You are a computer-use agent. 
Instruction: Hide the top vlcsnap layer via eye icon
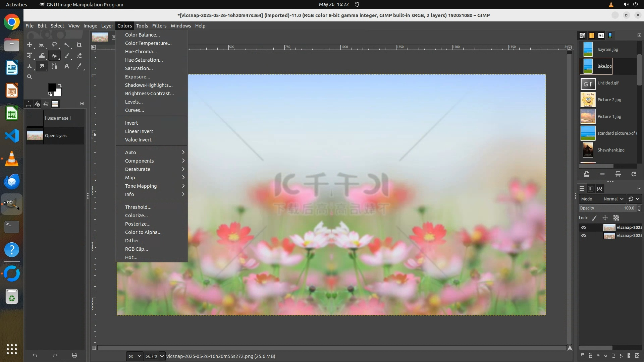tap(584, 228)
